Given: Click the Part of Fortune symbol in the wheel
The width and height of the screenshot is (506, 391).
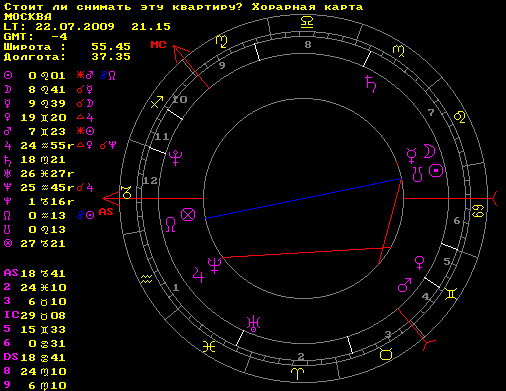Looking at the screenshot, I should [188, 214].
